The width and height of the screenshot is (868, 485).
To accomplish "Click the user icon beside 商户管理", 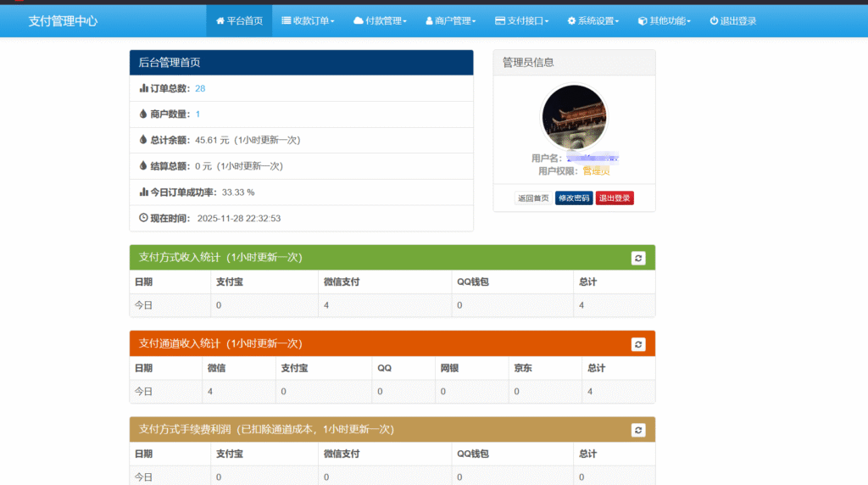I will [429, 20].
